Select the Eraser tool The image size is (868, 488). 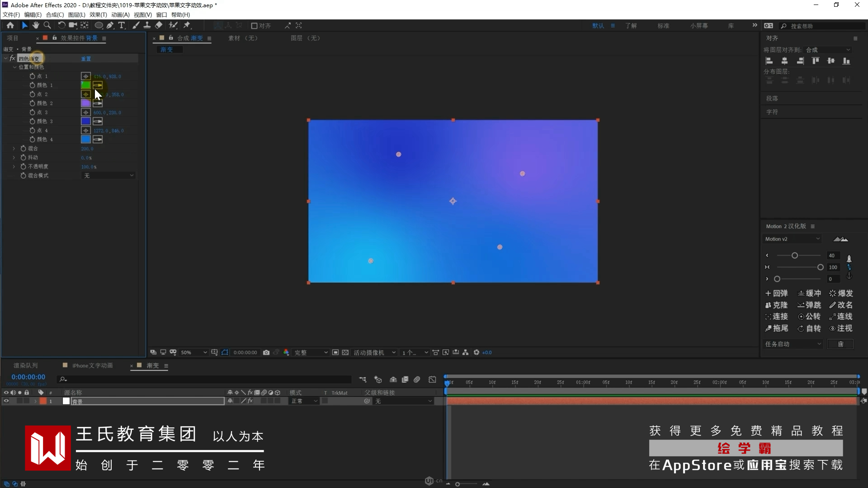pyautogui.click(x=159, y=26)
